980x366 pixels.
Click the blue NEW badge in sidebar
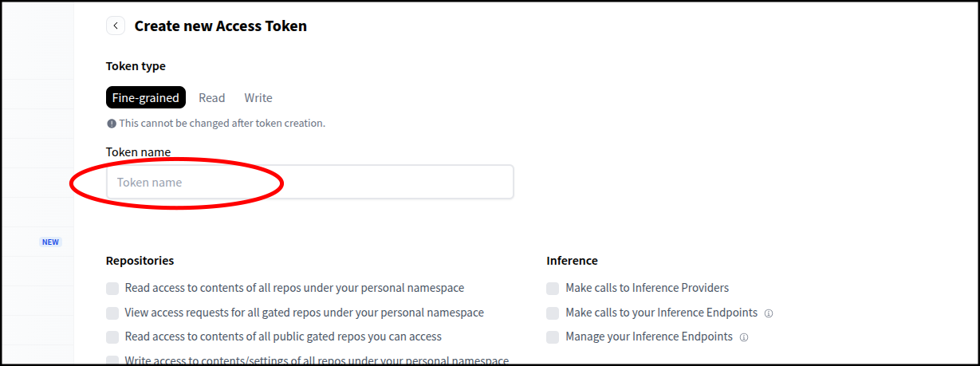[50, 242]
